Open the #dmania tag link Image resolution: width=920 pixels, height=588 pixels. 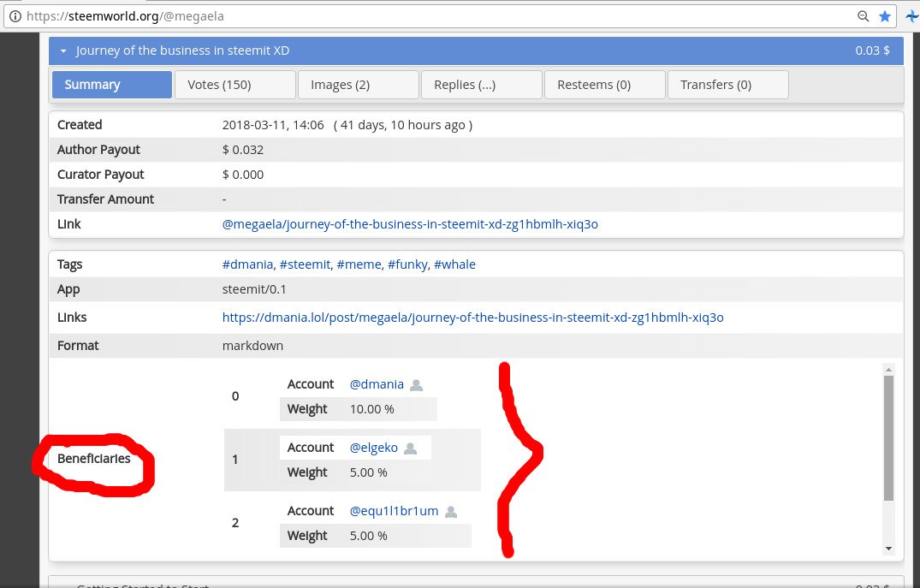point(247,264)
